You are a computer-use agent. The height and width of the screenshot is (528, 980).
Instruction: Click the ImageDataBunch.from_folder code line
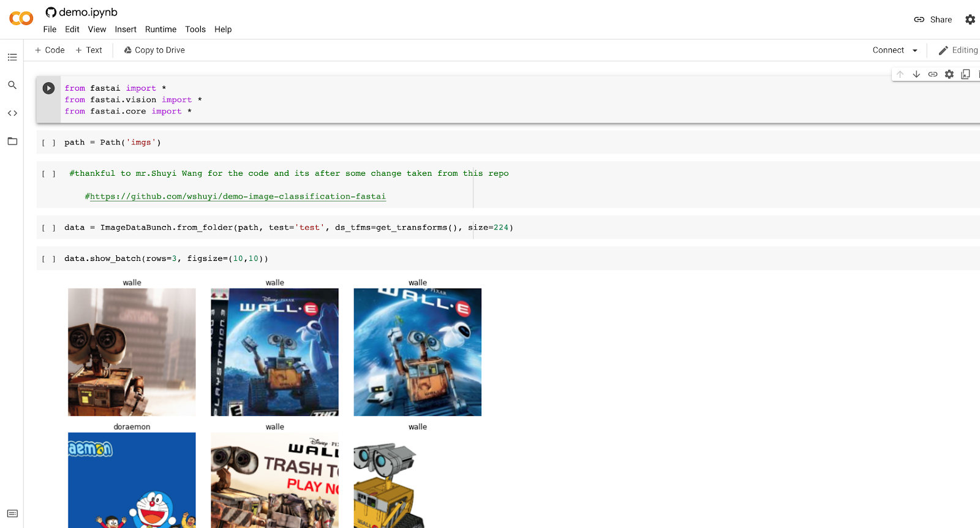click(x=288, y=227)
